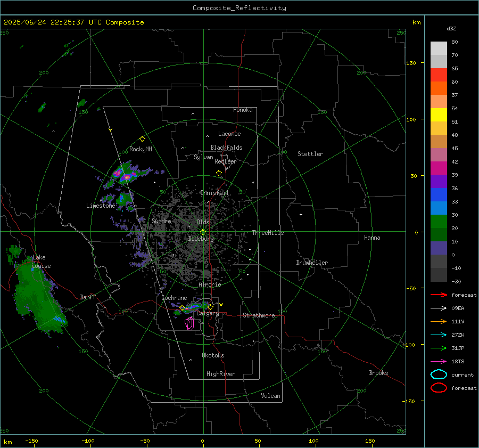Click the Ponoka city label
The height and width of the screenshot is (448, 479).
coord(243,110)
